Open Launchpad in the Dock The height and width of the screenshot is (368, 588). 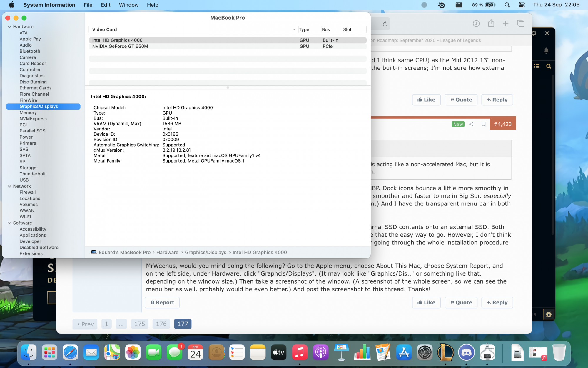pyautogui.click(x=49, y=352)
